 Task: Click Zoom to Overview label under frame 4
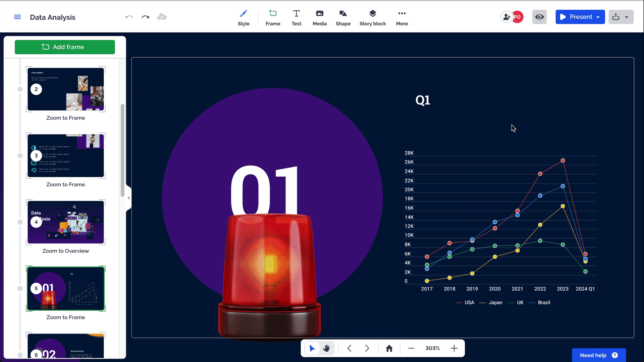tap(66, 251)
